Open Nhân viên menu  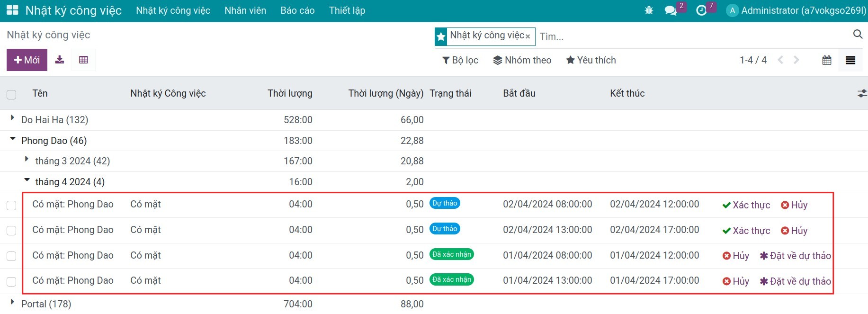(245, 10)
